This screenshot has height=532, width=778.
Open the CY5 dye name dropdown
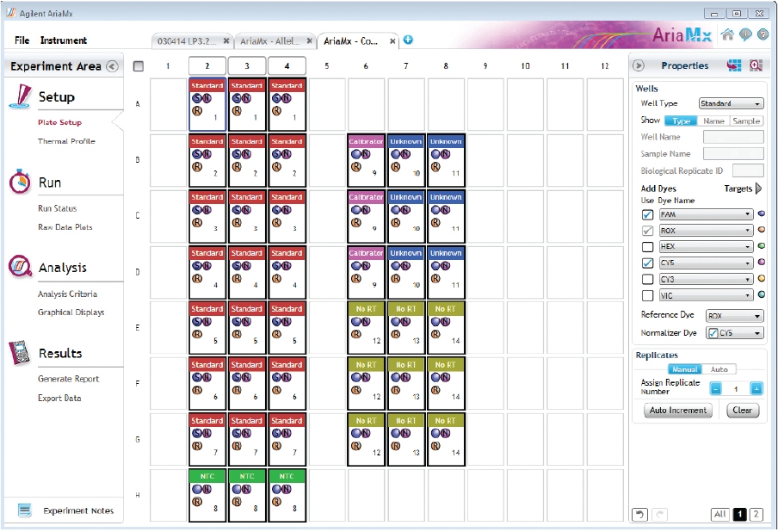click(x=706, y=263)
